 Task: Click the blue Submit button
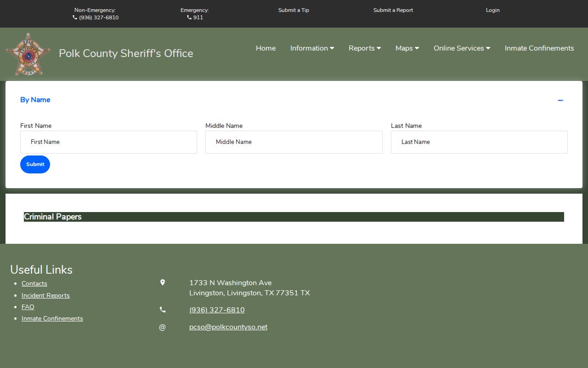tap(35, 164)
